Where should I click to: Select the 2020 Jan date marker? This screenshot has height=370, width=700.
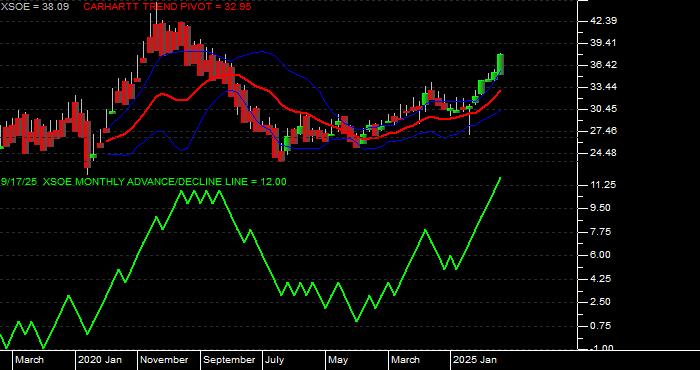pyautogui.click(x=100, y=360)
